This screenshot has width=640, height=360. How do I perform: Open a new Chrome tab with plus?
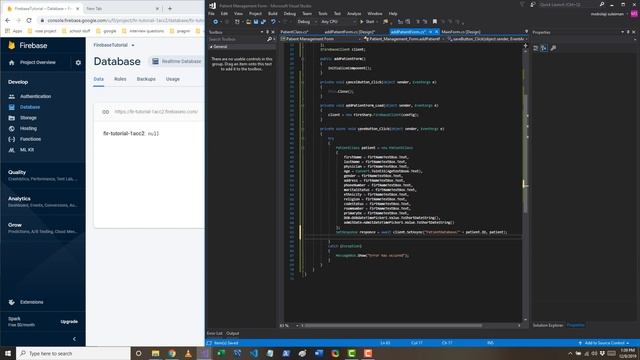(x=170, y=8)
